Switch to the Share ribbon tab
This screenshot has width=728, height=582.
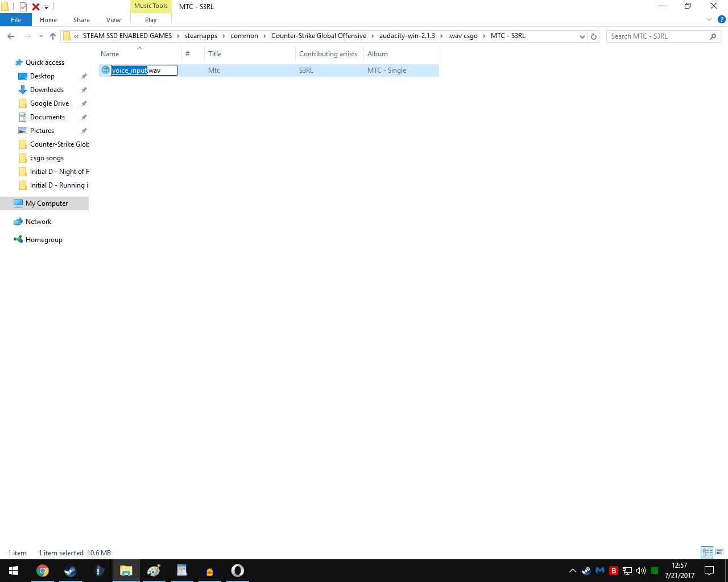click(x=81, y=20)
